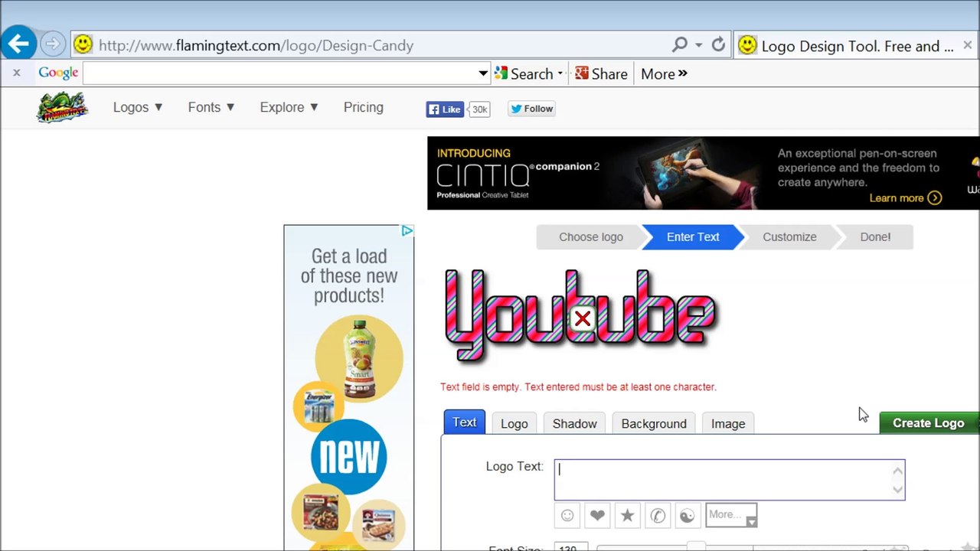This screenshot has width=980, height=551.
Task: Click the green Create Logo button
Action: [929, 423]
